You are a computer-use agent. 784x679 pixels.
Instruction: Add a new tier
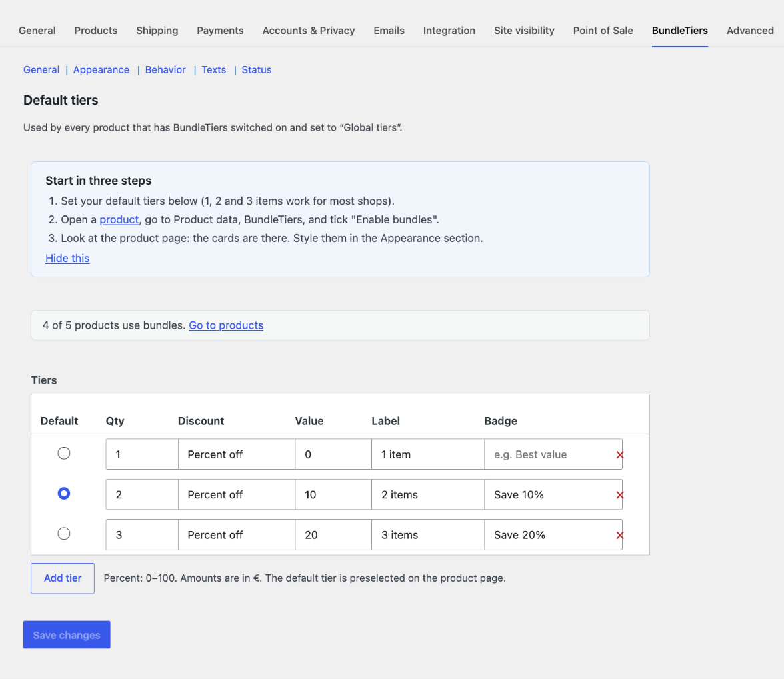click(63, 578)
